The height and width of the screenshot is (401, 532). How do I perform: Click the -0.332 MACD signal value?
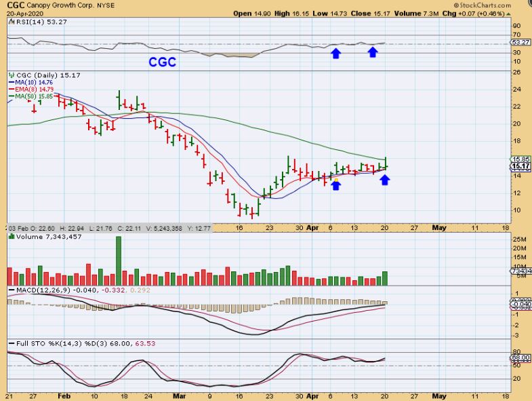click(113, 290)
